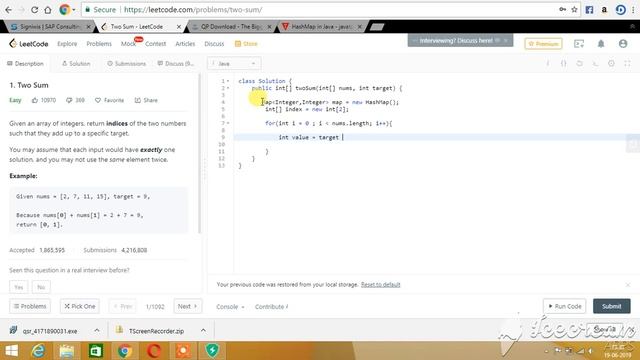Click the editor info icon

(x=548, y=63)
